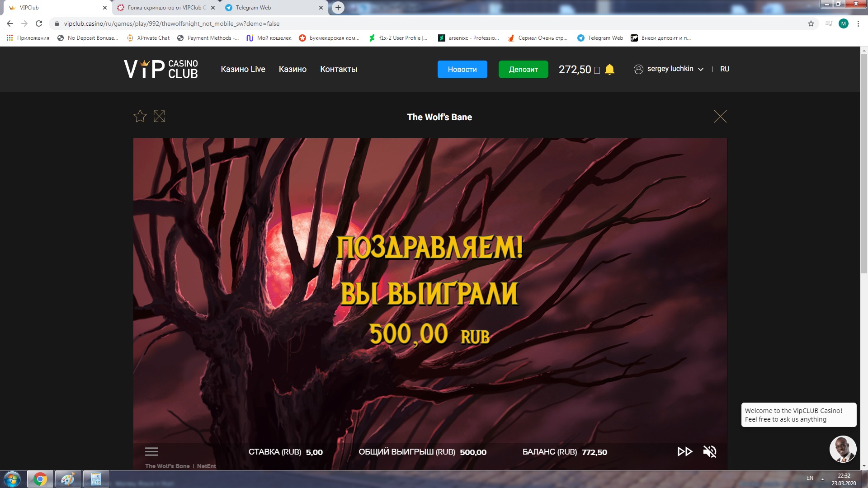Open the live chat support avatar

coord(843,449)
